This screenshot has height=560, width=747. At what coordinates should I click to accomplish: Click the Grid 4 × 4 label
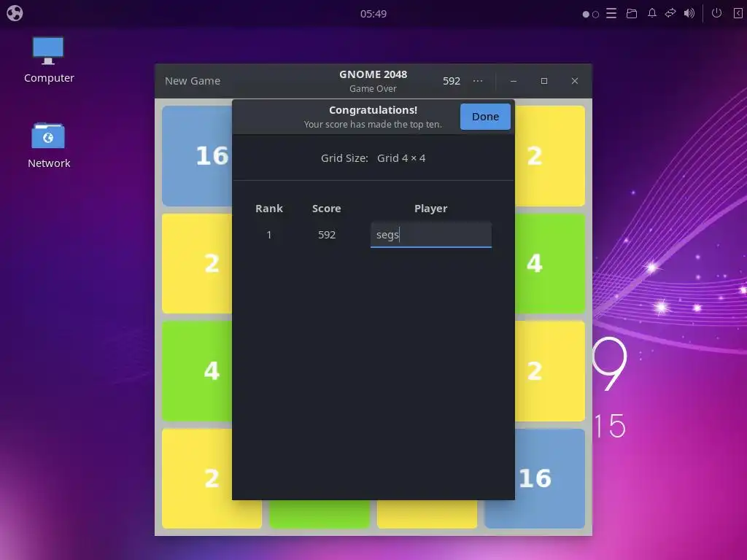point(401,158)
